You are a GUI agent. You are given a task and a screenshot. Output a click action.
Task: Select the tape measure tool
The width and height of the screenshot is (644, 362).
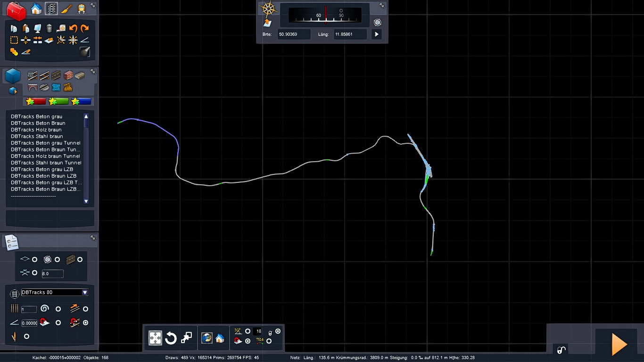click(61, 28)
